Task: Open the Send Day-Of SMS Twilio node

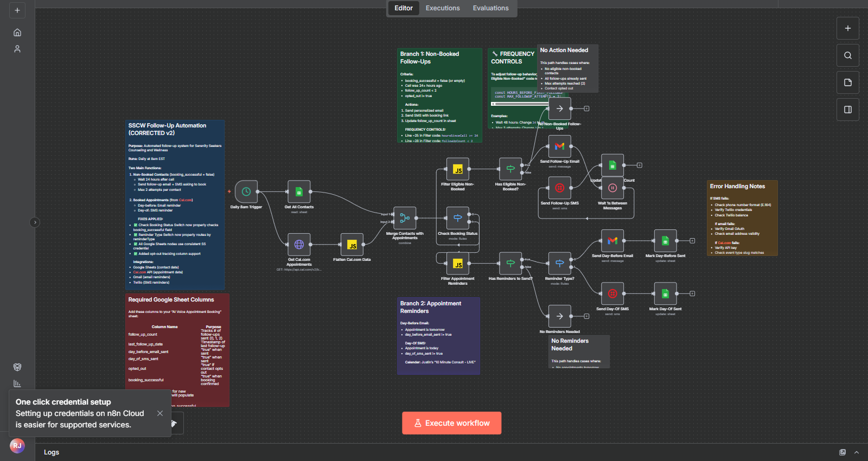Action: (x=612, y=293)
